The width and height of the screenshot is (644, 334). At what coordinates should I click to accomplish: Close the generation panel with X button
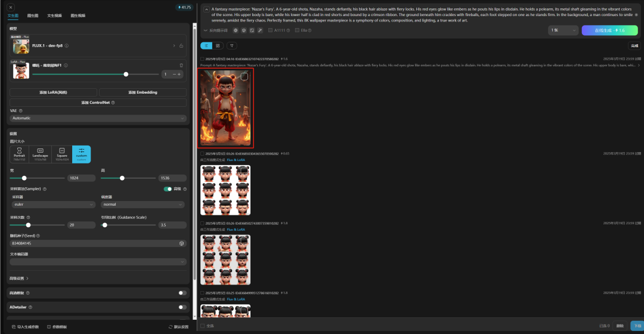pos(11,7)
